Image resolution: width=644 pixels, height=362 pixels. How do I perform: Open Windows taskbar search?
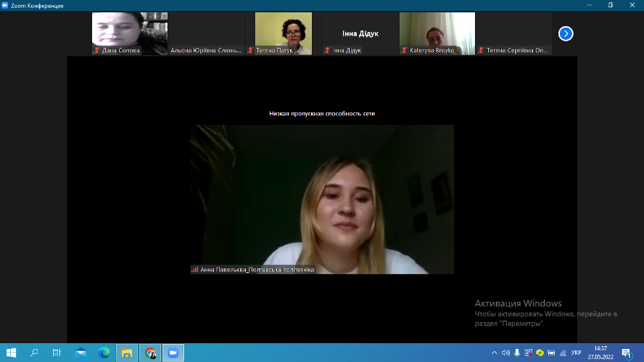coord(34,353)
